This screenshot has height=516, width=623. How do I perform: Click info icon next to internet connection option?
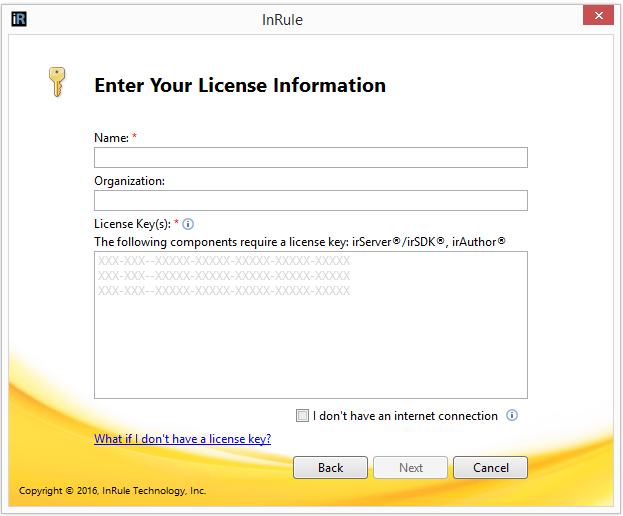(512, 416)
